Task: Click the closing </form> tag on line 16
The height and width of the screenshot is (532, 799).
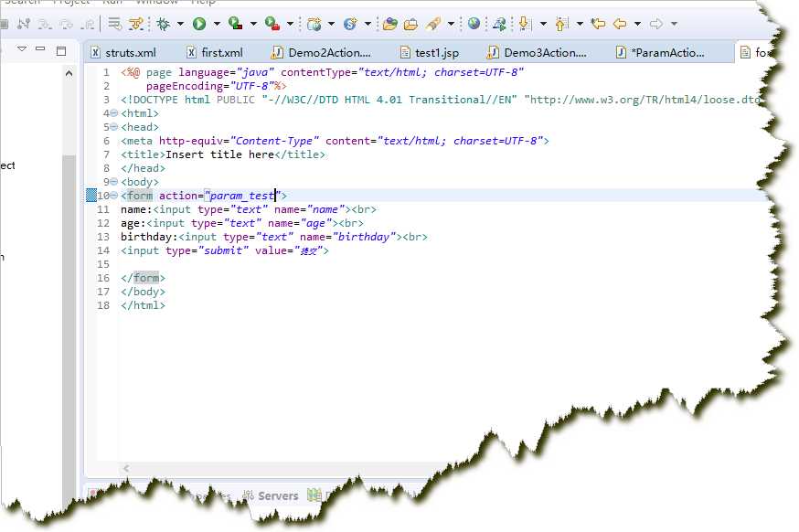Action: [144, 278]
